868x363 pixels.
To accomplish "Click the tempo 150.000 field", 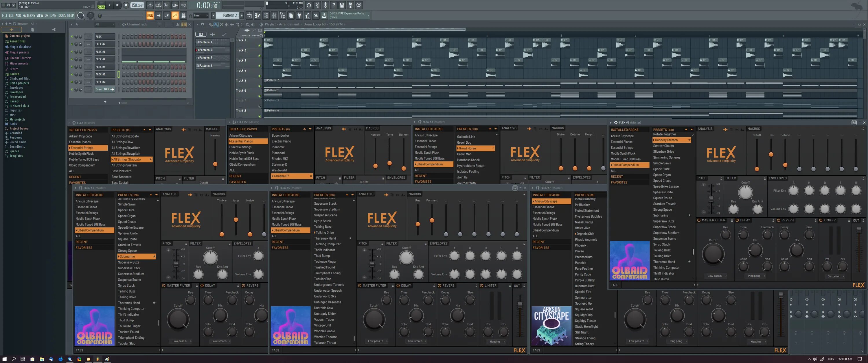I will [x=137, y=5].
